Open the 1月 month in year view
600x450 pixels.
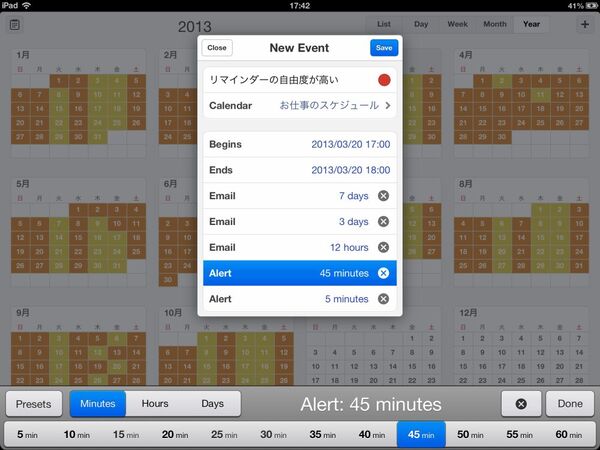(78, 103)
